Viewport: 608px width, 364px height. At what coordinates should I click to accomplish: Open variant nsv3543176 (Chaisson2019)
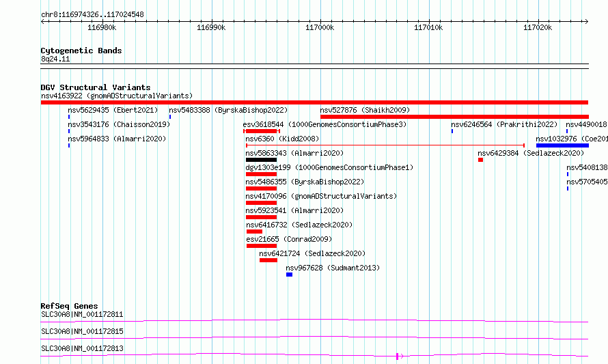[x=119, y=124]
